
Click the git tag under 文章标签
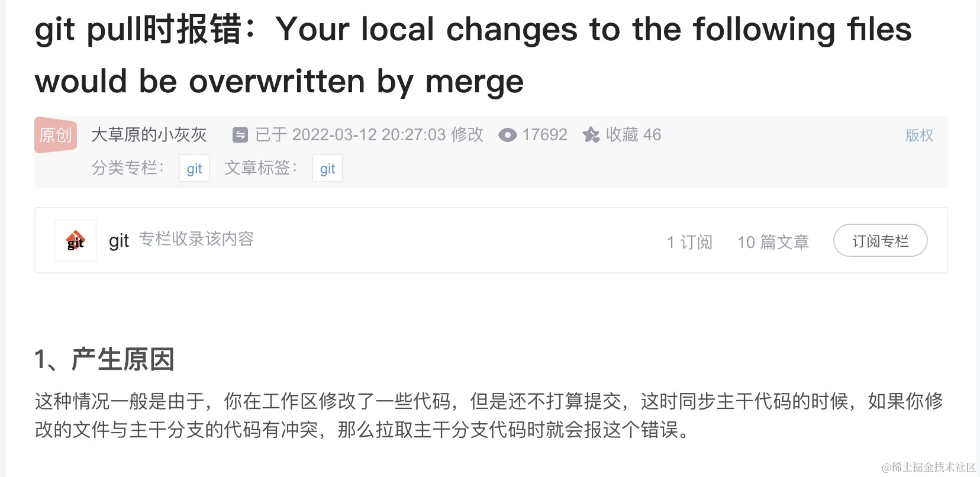(327, 168)
